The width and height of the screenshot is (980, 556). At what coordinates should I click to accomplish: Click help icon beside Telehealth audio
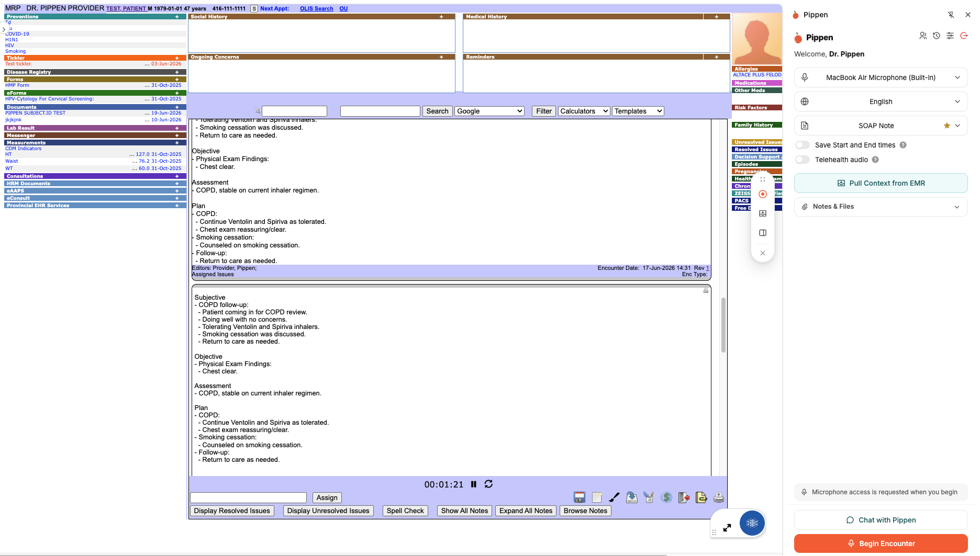click(875, 160)
